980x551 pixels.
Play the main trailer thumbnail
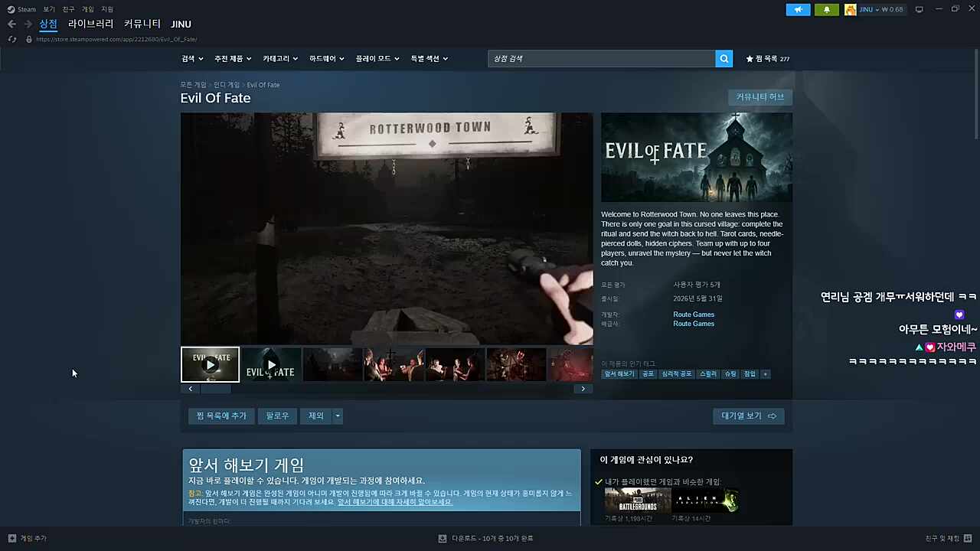pos(210,364)
